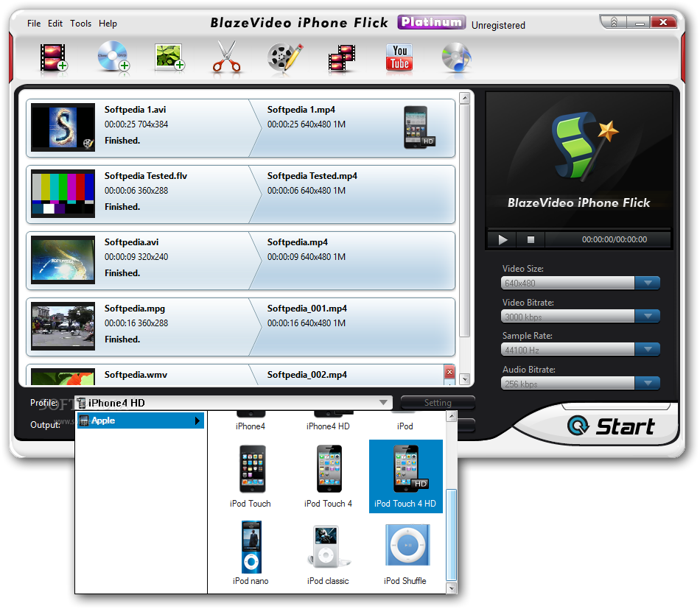This screenshot has height=609, width=700.
Task: Click the Platinum edition badge
Action: (431, 22)
